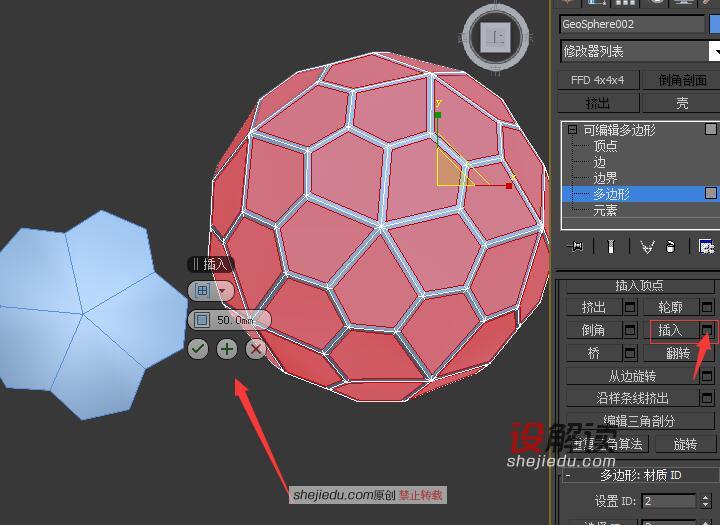Open settings box next to 从边旋转

[707, 376]
